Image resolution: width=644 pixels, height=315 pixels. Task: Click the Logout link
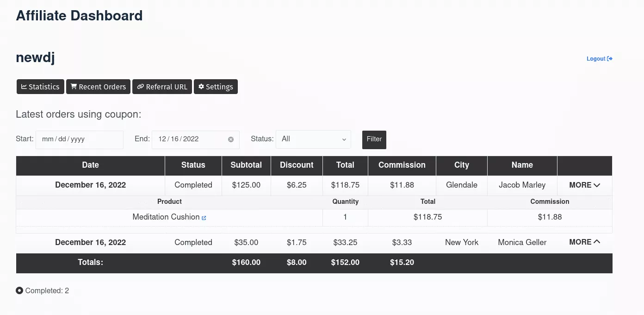(x=599, y=59)
